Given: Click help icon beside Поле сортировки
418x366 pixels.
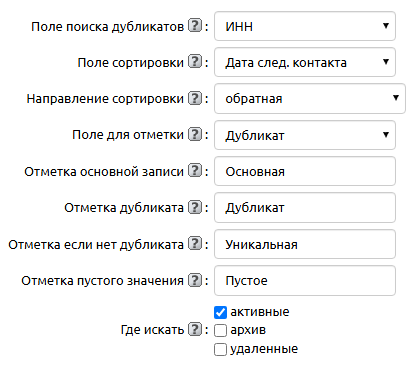Looking at the screenshot, I should pos(195,62).
